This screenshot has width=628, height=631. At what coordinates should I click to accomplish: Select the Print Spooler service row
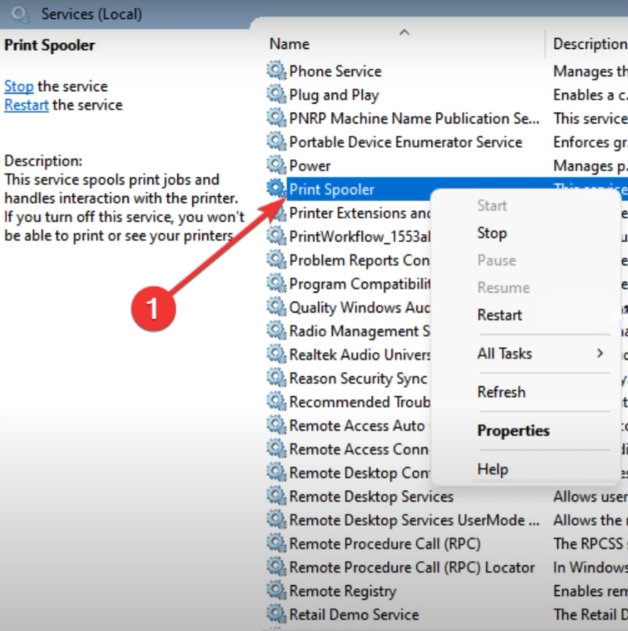pyautogui.click(x=332, y=189)
